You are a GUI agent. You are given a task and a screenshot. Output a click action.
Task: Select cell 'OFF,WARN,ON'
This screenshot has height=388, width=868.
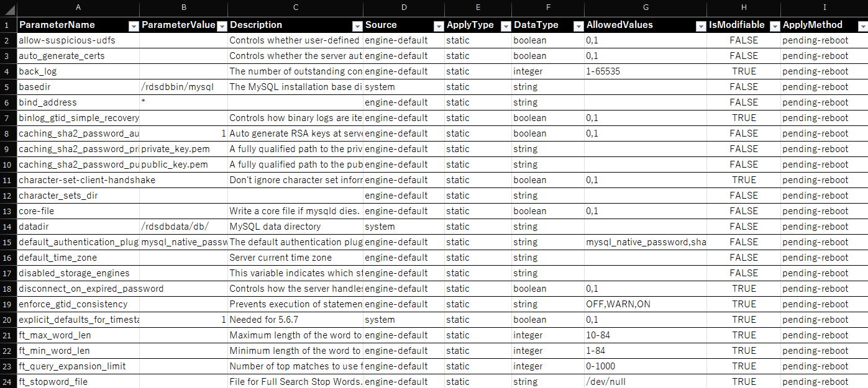point(646,304)
